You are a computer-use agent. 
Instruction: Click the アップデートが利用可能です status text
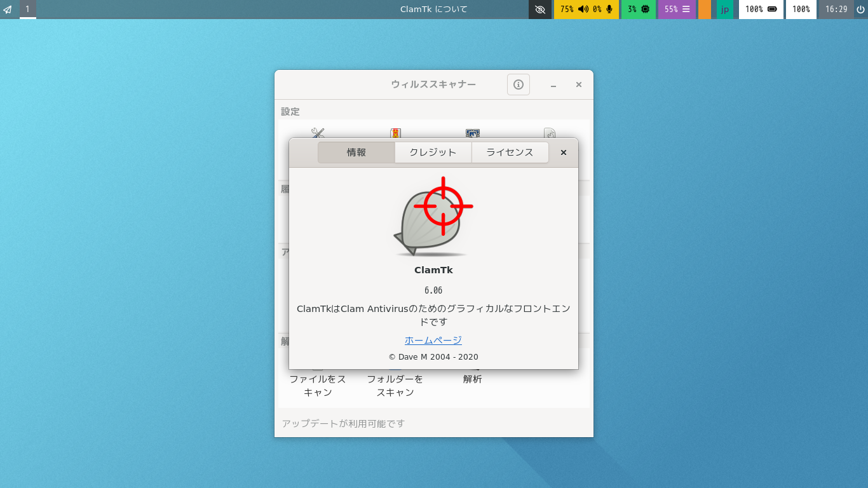(343, 423)
